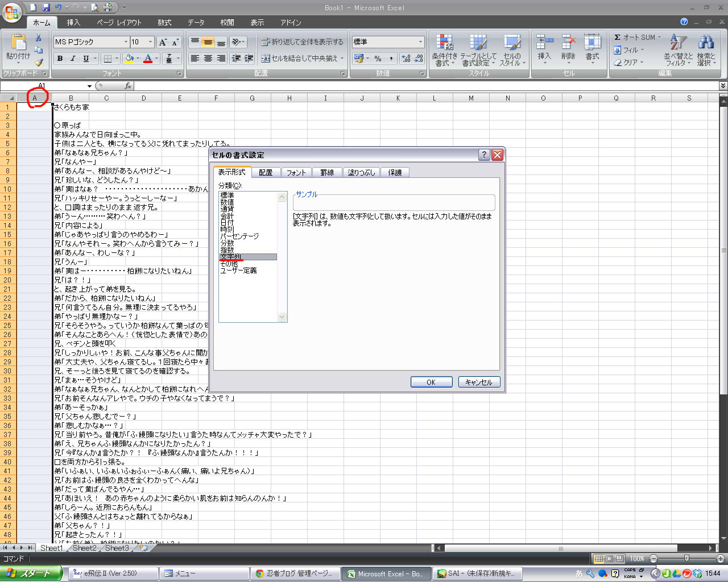Open the borders dropdown arrow
The image size is (728, 582).
point(117,59)
